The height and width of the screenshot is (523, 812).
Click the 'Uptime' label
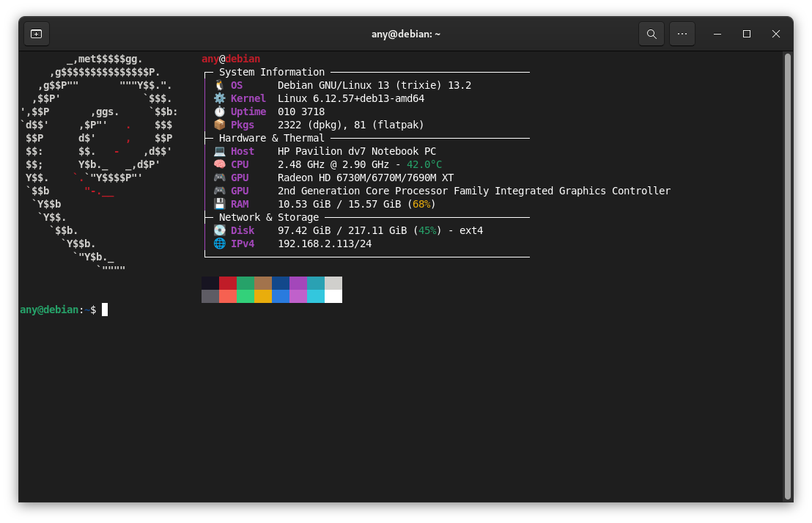tap(248, 112)
